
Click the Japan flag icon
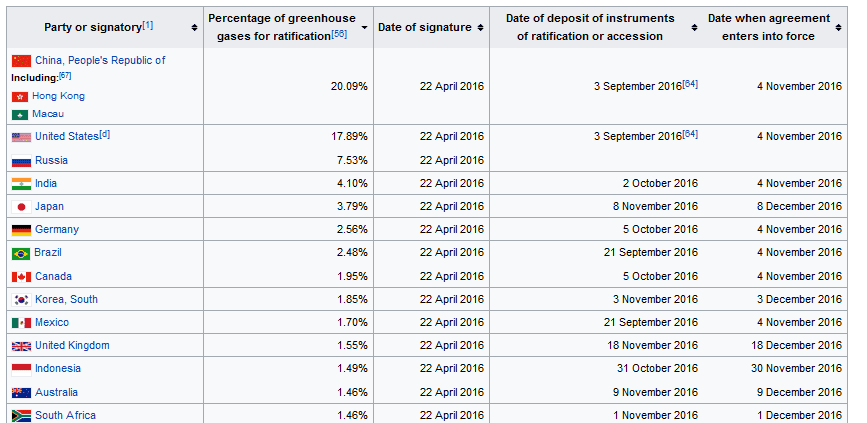point(22,207)
